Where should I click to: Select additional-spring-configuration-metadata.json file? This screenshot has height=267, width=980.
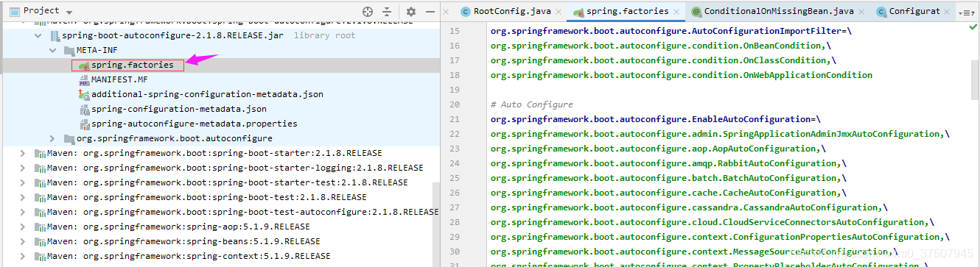click(x=207, y=94)
